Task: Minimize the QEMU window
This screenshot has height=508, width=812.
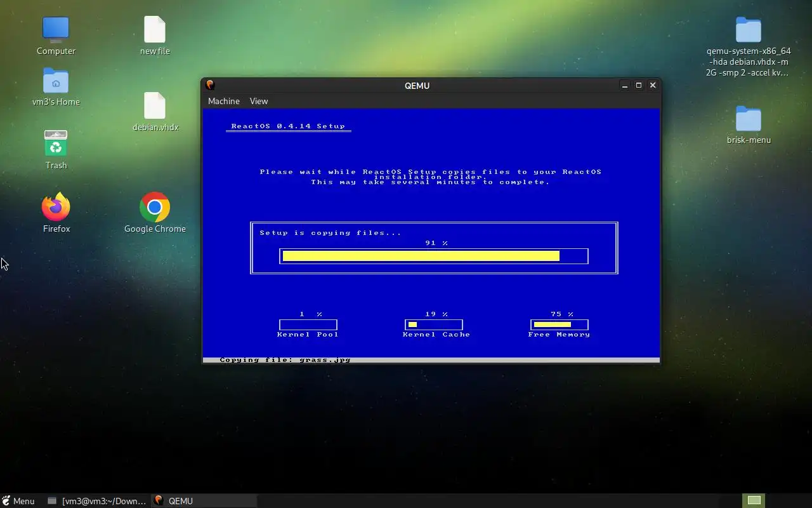Action: point(625,85)
